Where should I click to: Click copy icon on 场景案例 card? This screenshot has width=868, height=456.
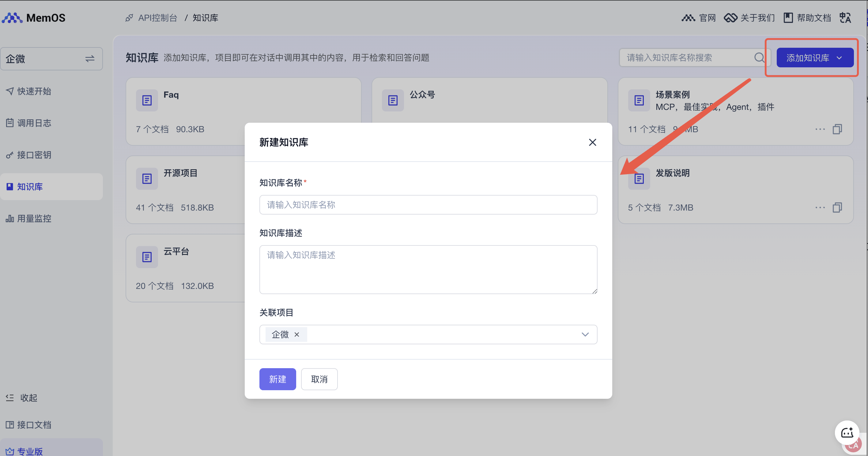point(837,129)
